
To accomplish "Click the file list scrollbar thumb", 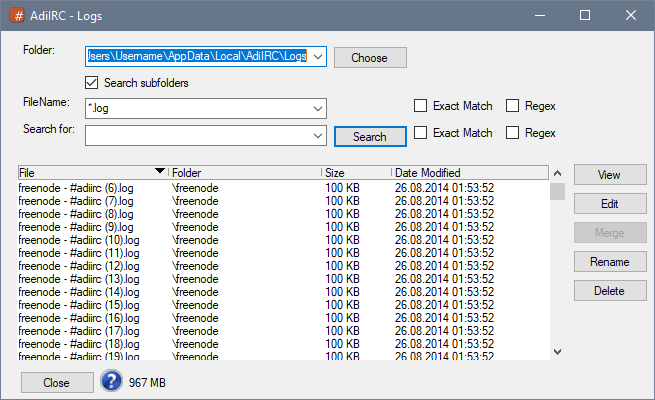I will click(557, 191).
